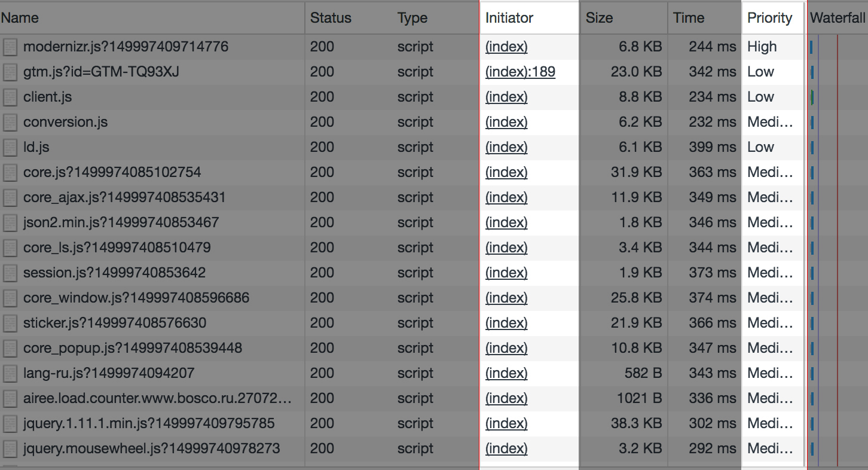This screenshot has height=470, width=868.
Task: Select the json2.min.js?14999740853467 request name
Action: coord(121,222)
